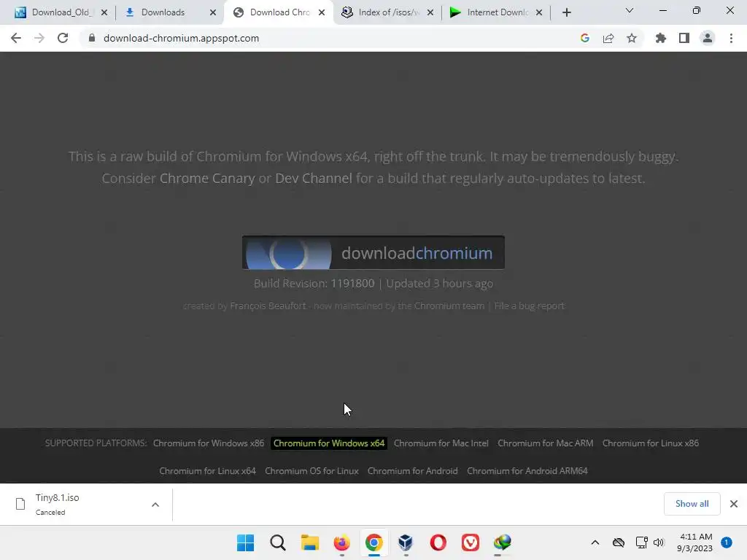747x560 pixels.
Task: Open notification center badge
Action: coord(727,542)
